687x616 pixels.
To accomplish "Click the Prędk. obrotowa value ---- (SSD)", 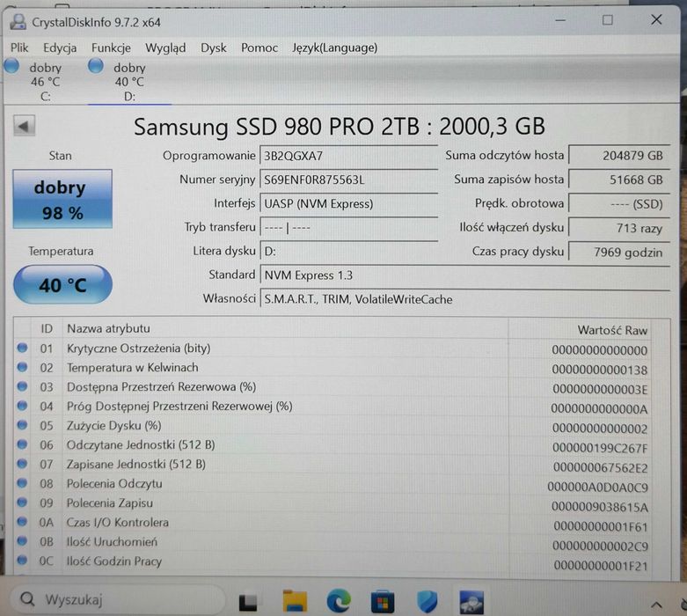I will tap(619, 204).
